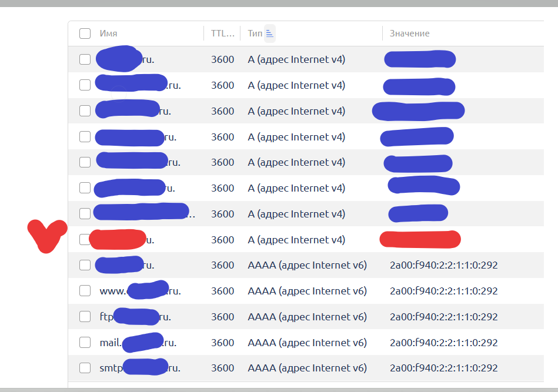Click the TTL 3600 in the ftp row
Screen dimensions: 558x392
pyautogui.click(x=222, y=317)
